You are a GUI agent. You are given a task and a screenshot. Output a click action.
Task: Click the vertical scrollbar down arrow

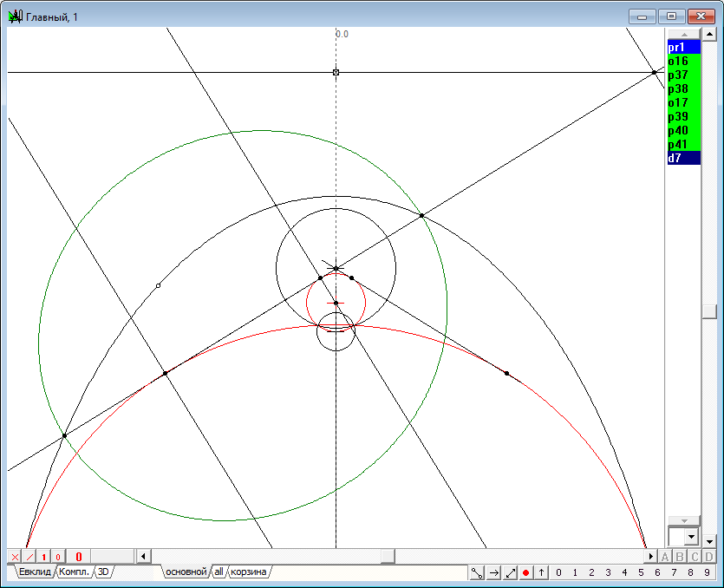coord(709,540)
